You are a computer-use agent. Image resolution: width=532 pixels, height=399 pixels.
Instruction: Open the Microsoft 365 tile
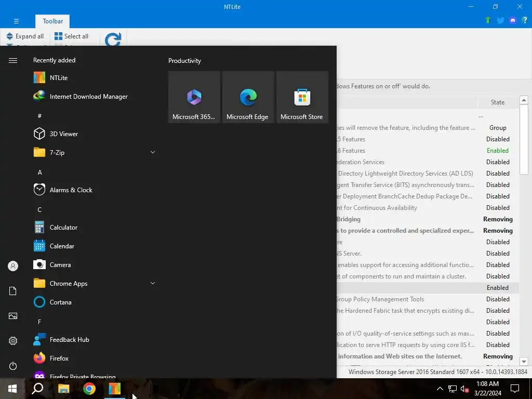click(194, 97)
